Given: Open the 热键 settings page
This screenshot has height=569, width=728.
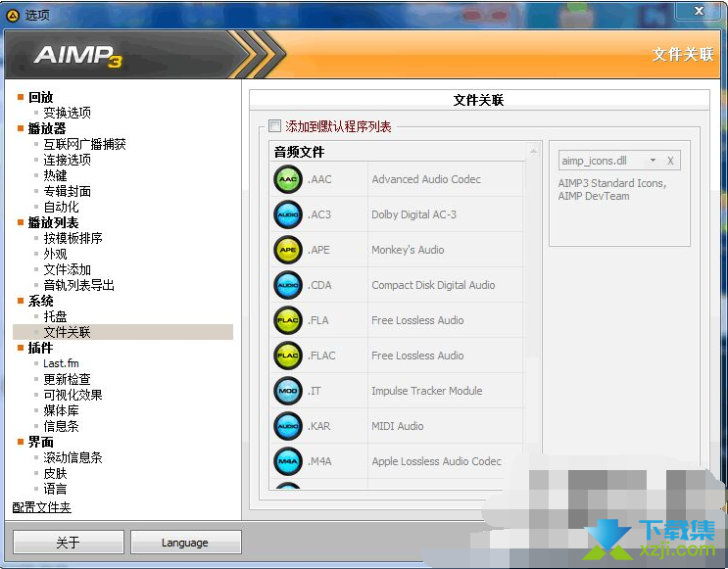Looking at the screenshot, I should point(55,175).
